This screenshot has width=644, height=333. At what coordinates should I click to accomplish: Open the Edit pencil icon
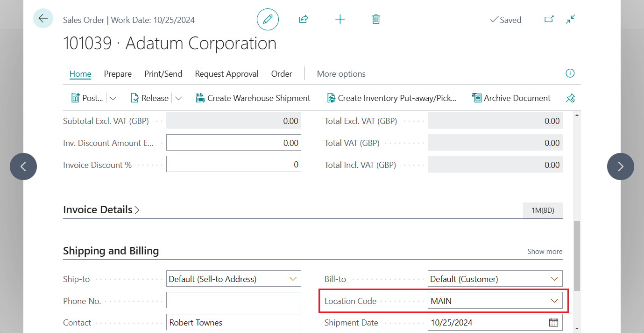pos(268,19)
